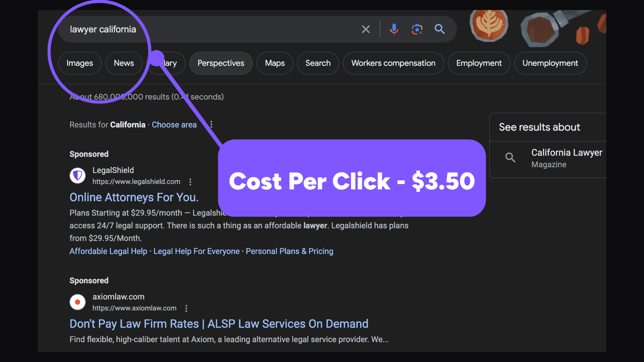The height and width of the screenshot is (362, 644).
Task: Click the Affordable Legal Help sitelink
Action: click(108, 251)
